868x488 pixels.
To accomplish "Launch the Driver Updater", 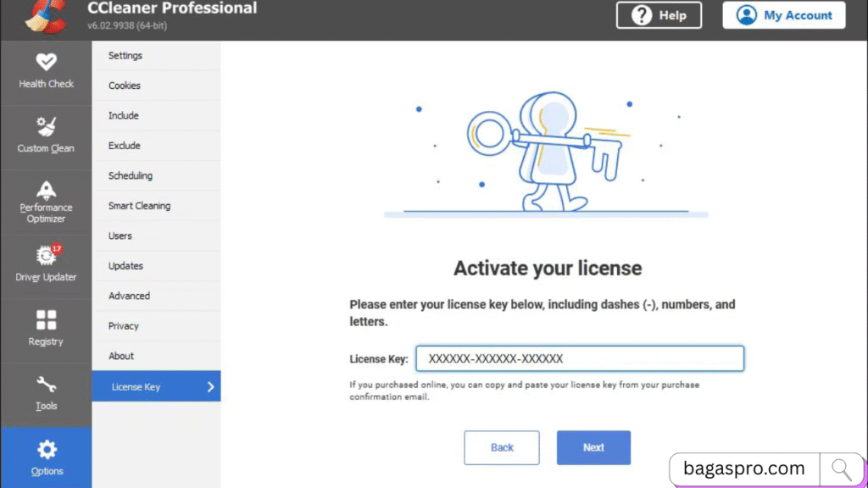I will click(x=47, y=264).
